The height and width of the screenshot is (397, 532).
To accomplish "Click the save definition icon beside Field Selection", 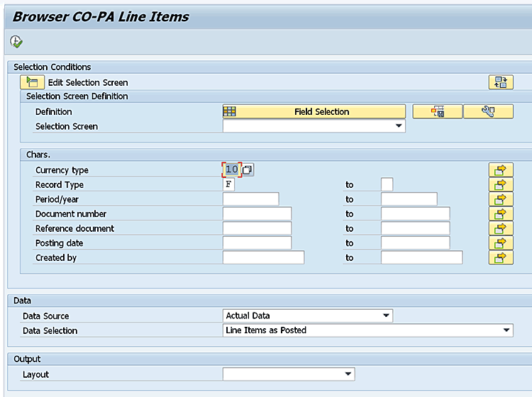I will pyautogui.click(x=437, y=111).
